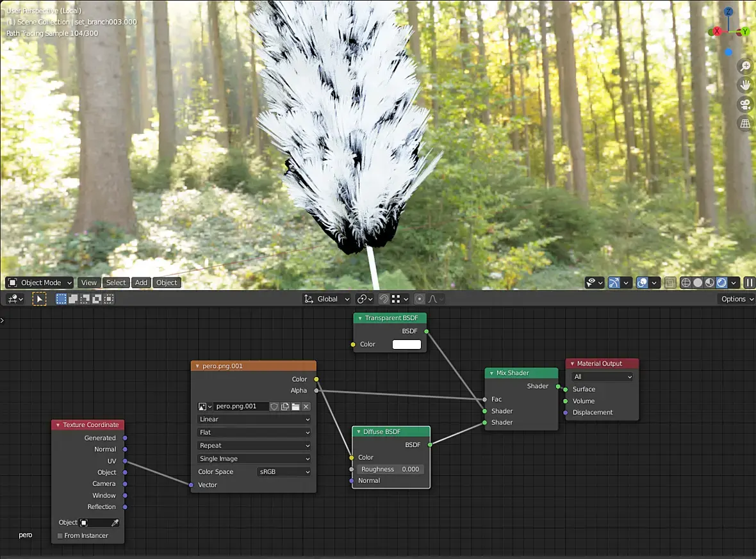Click the Alpha output socket
Viewport: 756px width, 559px height.
tap(316, 391)
